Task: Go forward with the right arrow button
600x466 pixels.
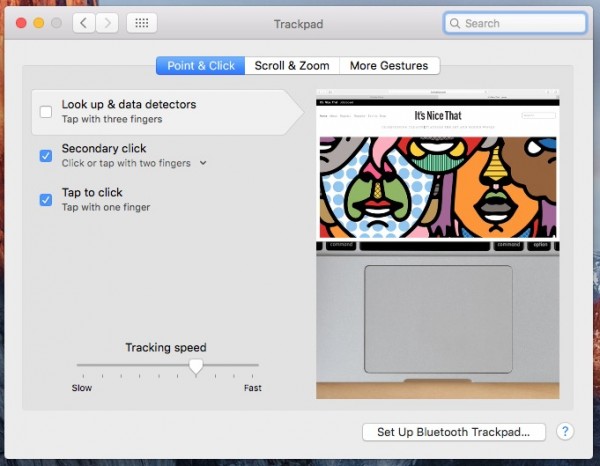Action: pyautogui.click(x=107, y=23)
